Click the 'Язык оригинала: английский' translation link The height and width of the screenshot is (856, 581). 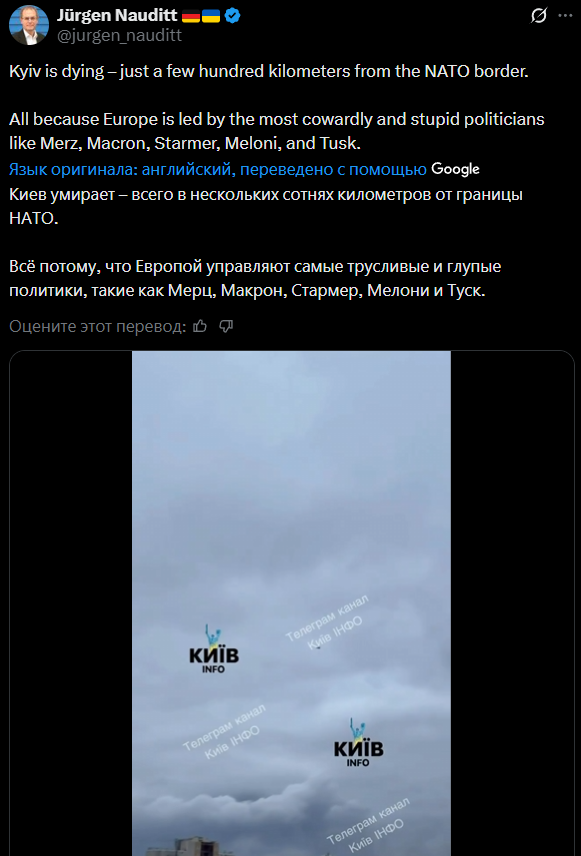pos(218,170)
